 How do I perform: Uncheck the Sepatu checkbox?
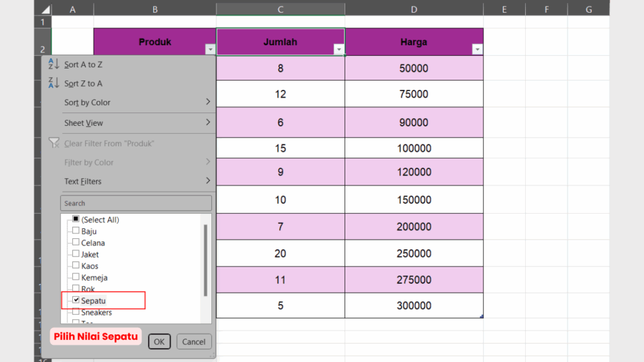76,300
